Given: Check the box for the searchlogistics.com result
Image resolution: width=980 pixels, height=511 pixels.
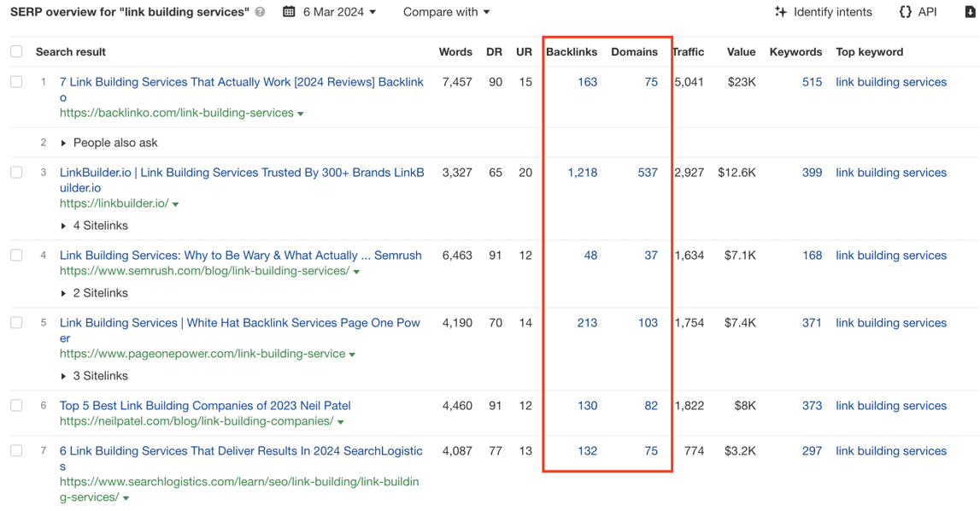Looking at the screenshot, I should pyautogui.click(x=16, y=450).
